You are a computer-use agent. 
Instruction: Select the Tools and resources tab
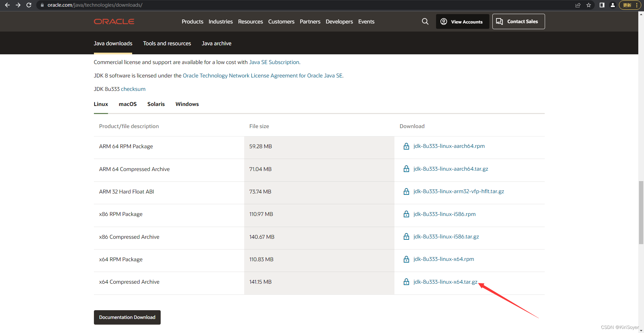[x=167, y=44]
